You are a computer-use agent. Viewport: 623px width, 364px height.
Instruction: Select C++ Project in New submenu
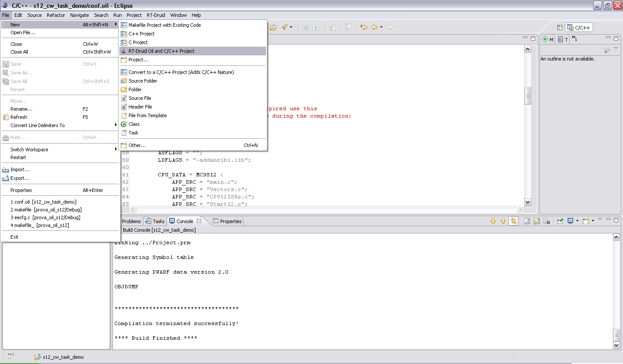(x=193, y=34)
